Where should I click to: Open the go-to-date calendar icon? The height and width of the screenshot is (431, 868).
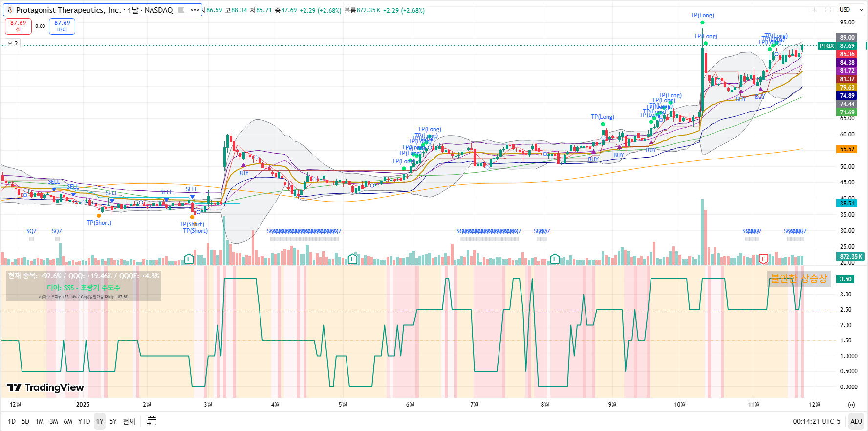click(x=152, y=421)
